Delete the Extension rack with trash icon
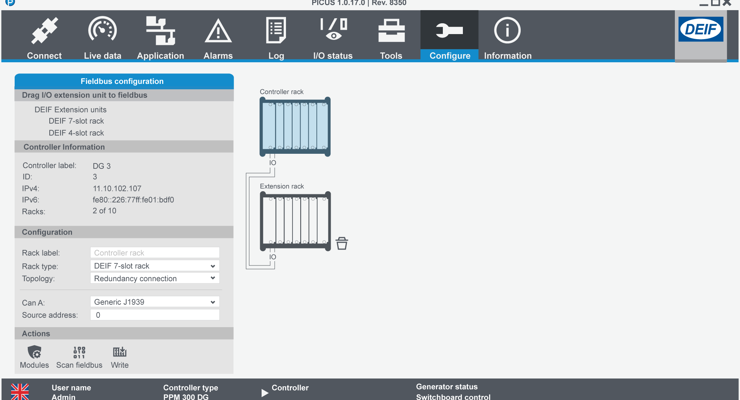 click(x=342, y=243)
